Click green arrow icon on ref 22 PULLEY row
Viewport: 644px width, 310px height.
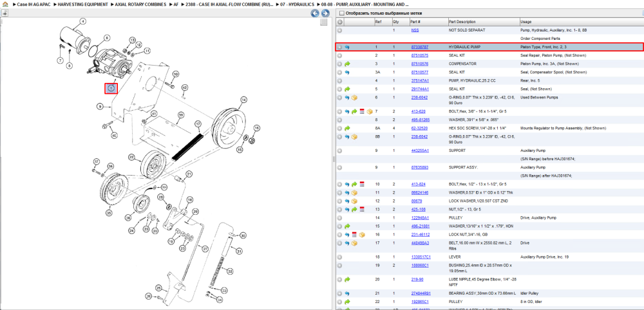[x=347, y=302]
